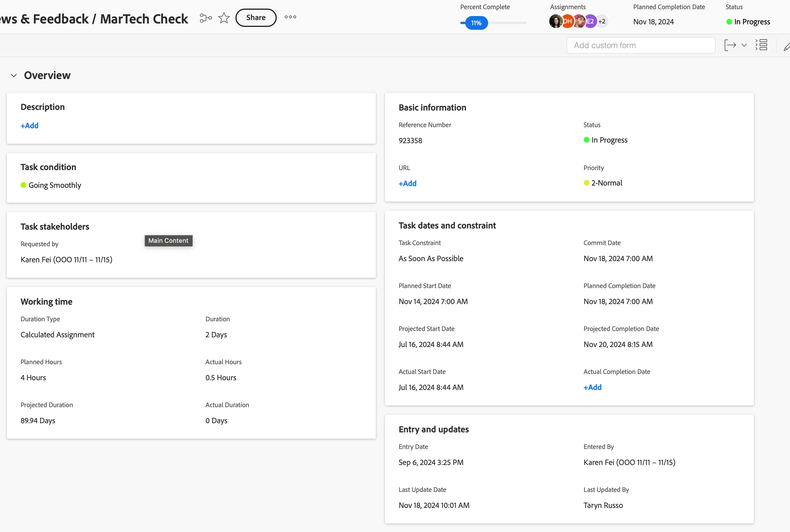790x532 pixels.
Task: Add an Actual Completion Date
Action: coord(592,387)
